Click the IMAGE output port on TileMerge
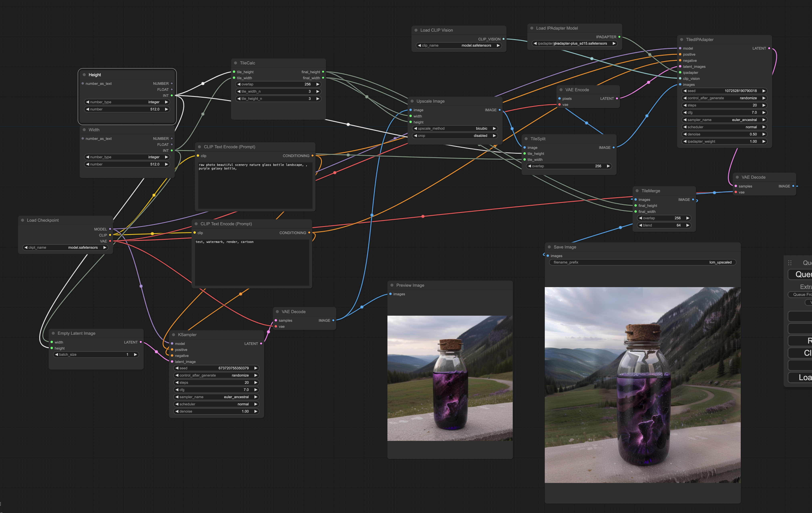This screenshot has height=513, width=812. (693, 200)
